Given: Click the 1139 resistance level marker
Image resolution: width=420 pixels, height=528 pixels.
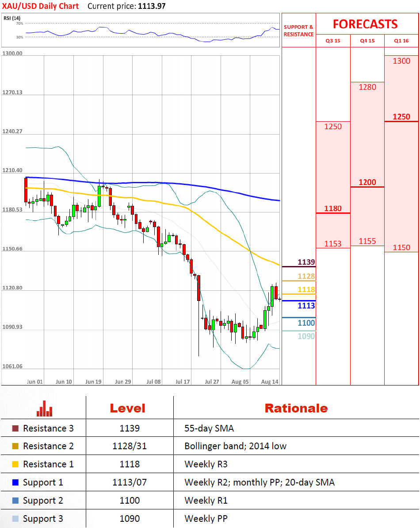Looking at the screenshot, I should [306, 262].
